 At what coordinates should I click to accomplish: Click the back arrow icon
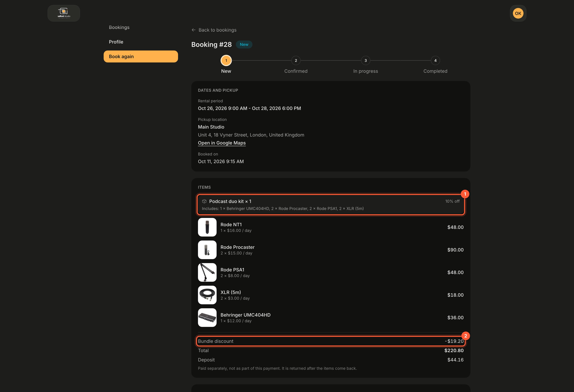(x=194, y=30)
